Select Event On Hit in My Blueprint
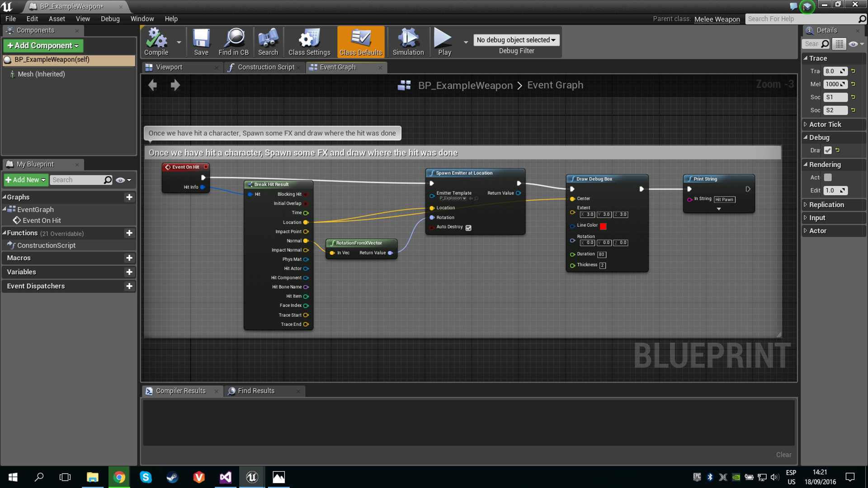Viewport: 868px width, 488px height. pyautogui.click(x=42, y=221)
